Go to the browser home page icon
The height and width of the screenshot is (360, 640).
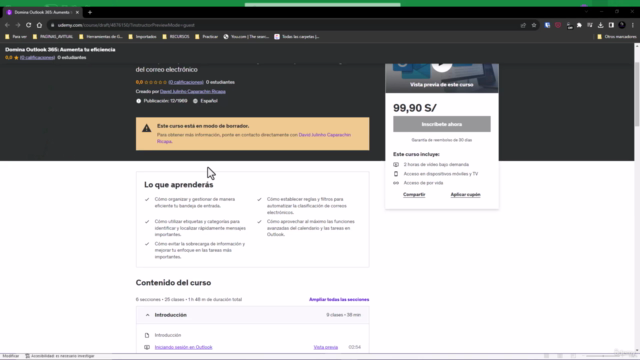[39, 25]
